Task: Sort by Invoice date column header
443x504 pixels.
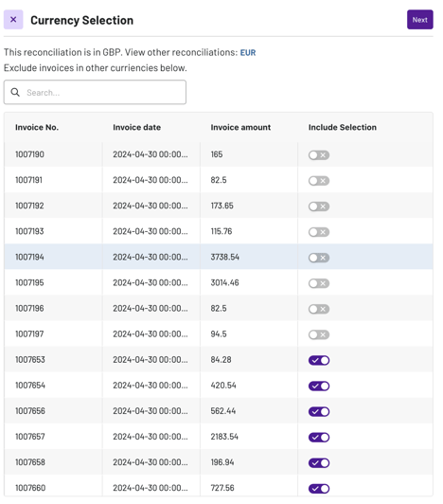Action: click(x=136, y=127)
